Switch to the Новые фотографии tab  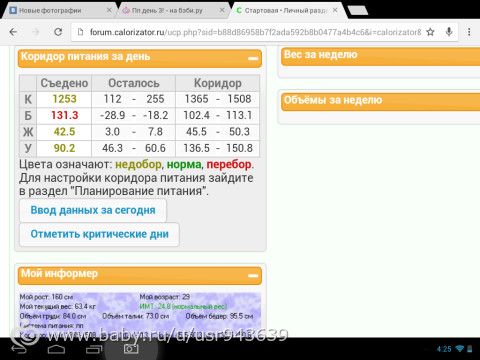coord(50,10)
